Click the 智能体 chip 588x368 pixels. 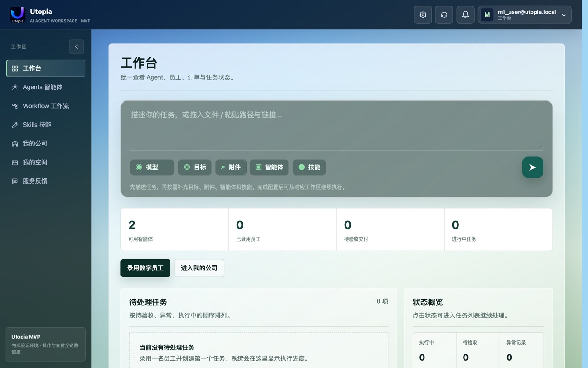[270, 167]
